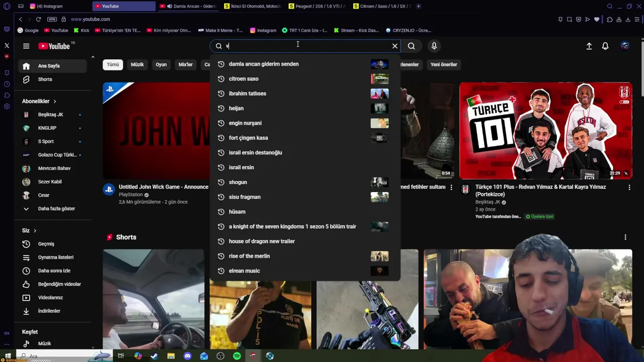
Task: Open the YouTube guide hamburger menu
Action: pyautogui.click(x=26, y=46)
